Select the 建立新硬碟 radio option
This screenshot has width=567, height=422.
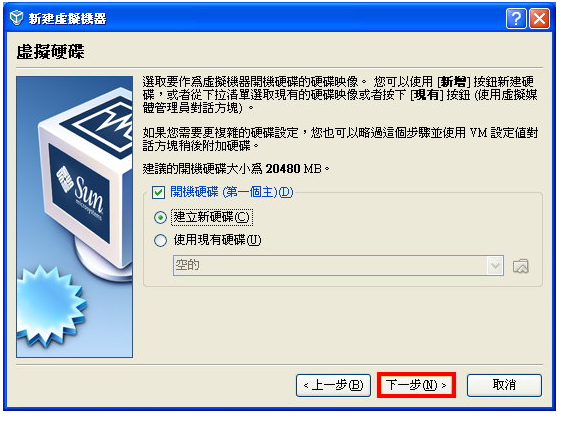pos(160,218)
